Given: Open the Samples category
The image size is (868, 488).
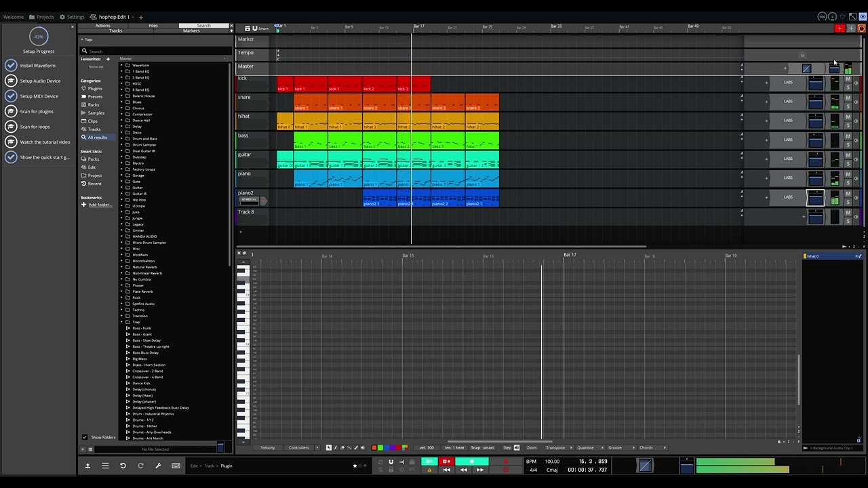Looking at the screenshot, I should (96, 113).
